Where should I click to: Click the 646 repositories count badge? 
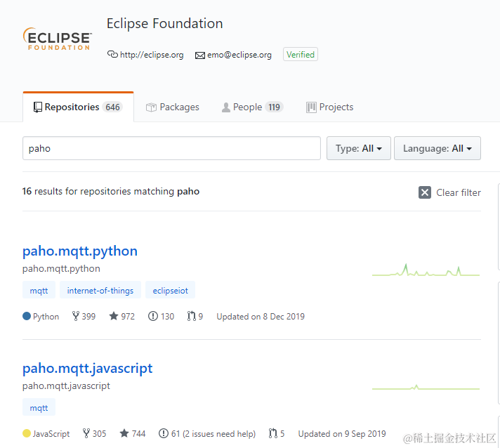pyautogui.click(x=112, y=107)
